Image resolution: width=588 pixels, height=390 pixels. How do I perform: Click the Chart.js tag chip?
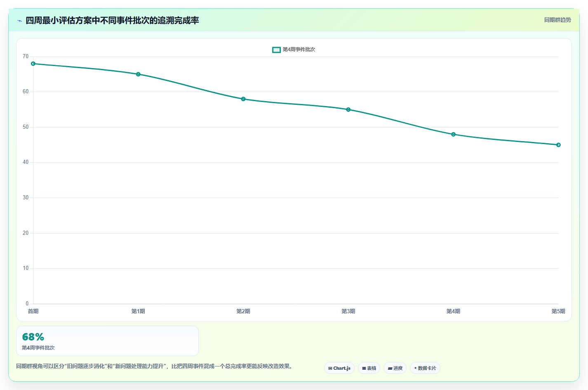click(x=339, y=368)
